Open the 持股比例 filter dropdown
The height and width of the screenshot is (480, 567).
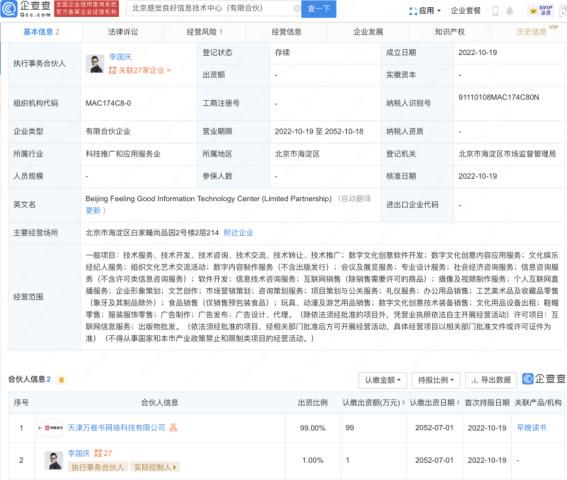pos(436,380)
